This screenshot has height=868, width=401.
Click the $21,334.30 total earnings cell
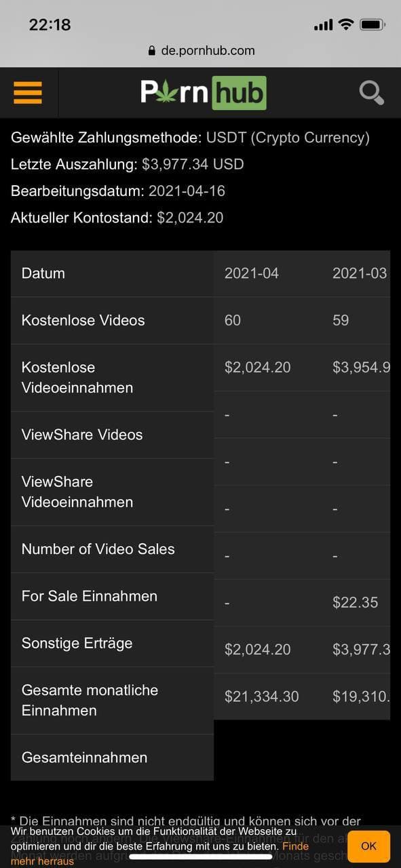click(x=262, y=696)
